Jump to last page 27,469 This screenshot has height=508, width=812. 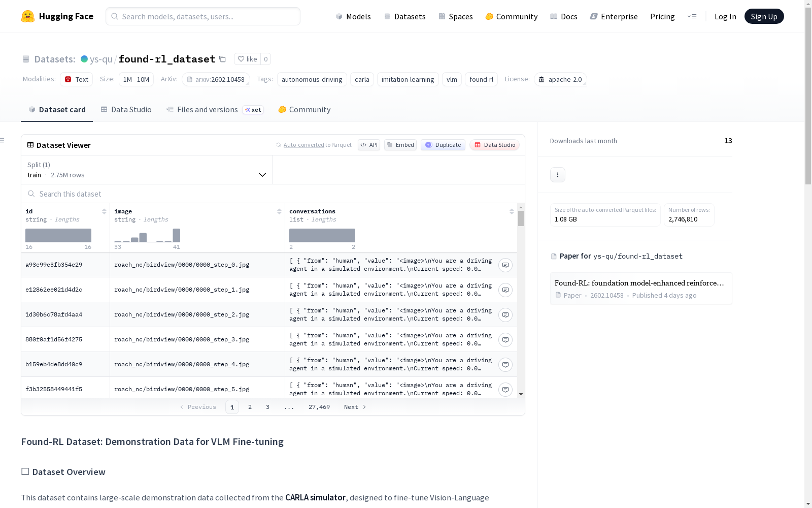319,407
